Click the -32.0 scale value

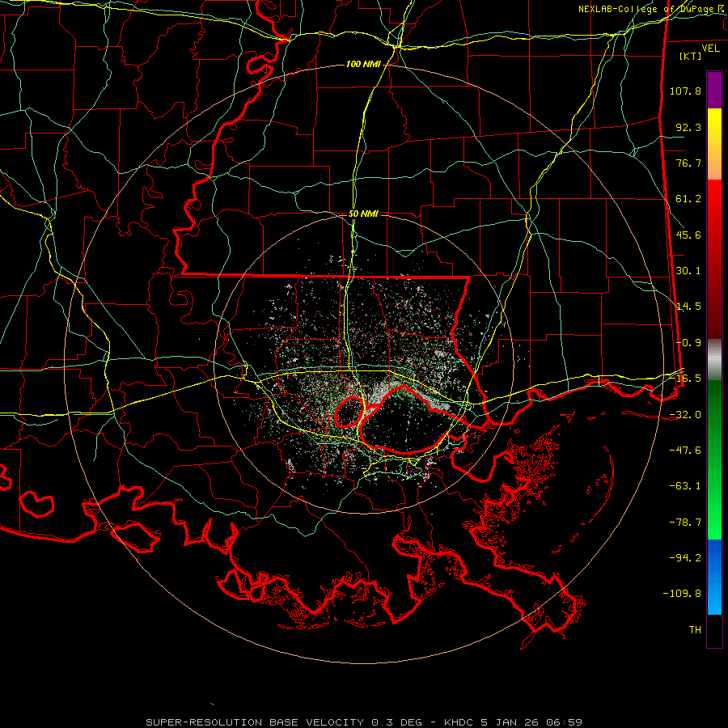(685, 415)
